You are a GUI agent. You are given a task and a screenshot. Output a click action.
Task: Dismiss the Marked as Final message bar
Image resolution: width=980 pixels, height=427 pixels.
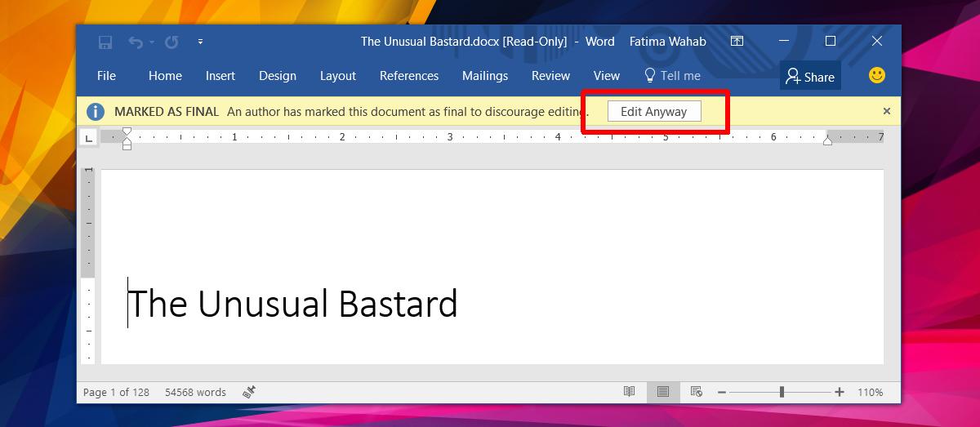coord(887,111)
